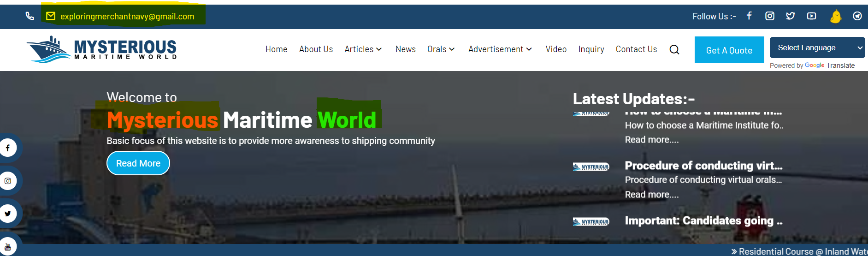Open the Telegram icon in the header
Screen dimensions: 868x256
[857, 16]
